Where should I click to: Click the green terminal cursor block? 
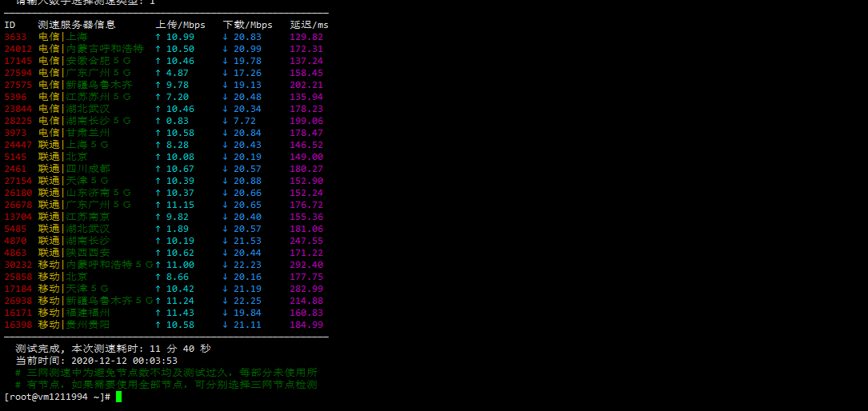(x=118, y=397)
